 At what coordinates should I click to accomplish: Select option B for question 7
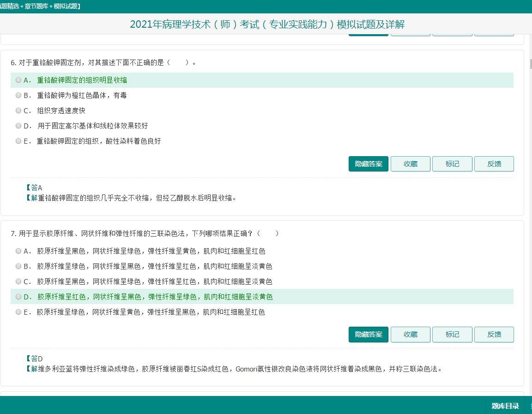pos(18,266)
